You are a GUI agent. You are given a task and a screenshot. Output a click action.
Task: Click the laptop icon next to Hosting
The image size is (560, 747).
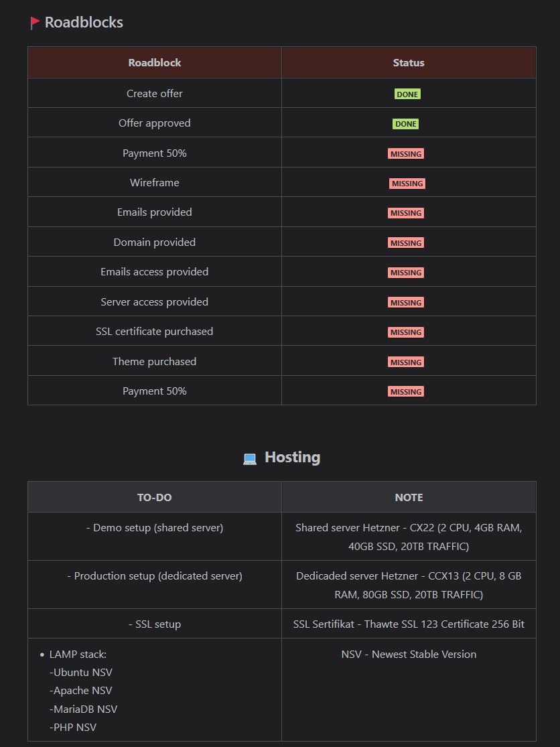(250, 459)
